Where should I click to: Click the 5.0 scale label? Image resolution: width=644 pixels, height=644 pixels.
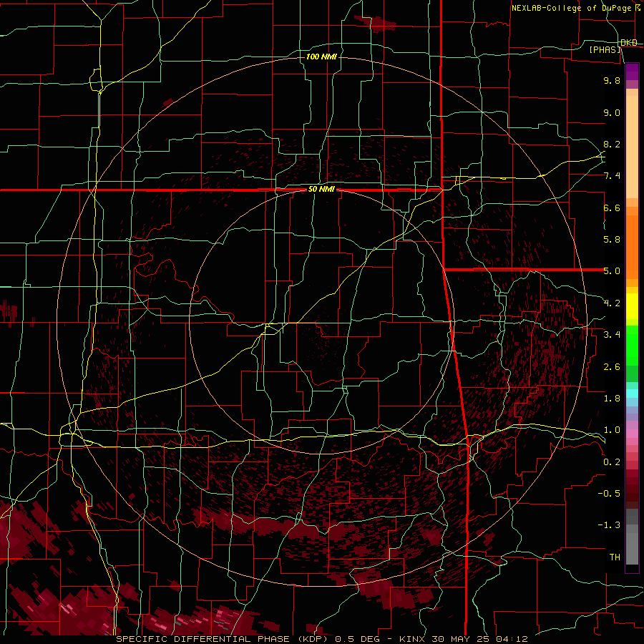(612, 271)
